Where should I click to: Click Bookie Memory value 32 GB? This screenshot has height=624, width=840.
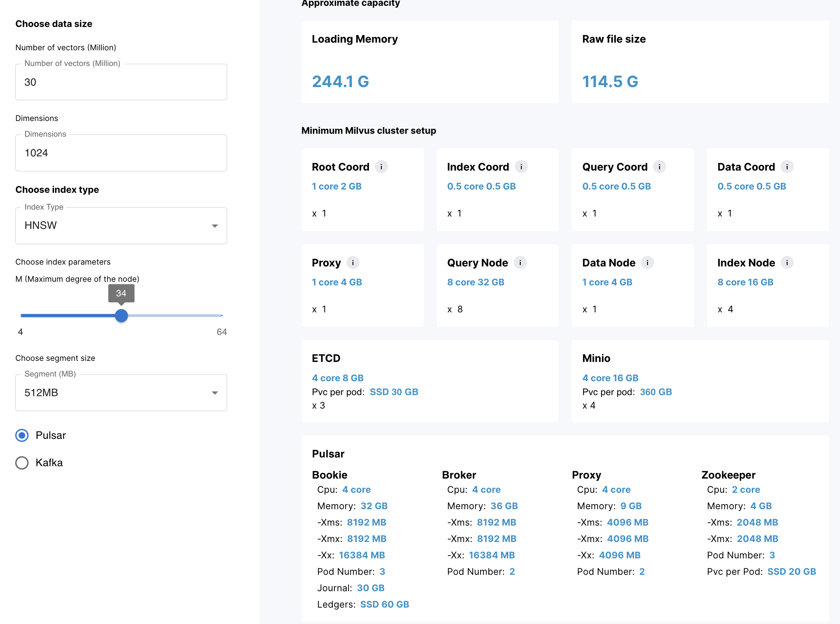(374, 506)
